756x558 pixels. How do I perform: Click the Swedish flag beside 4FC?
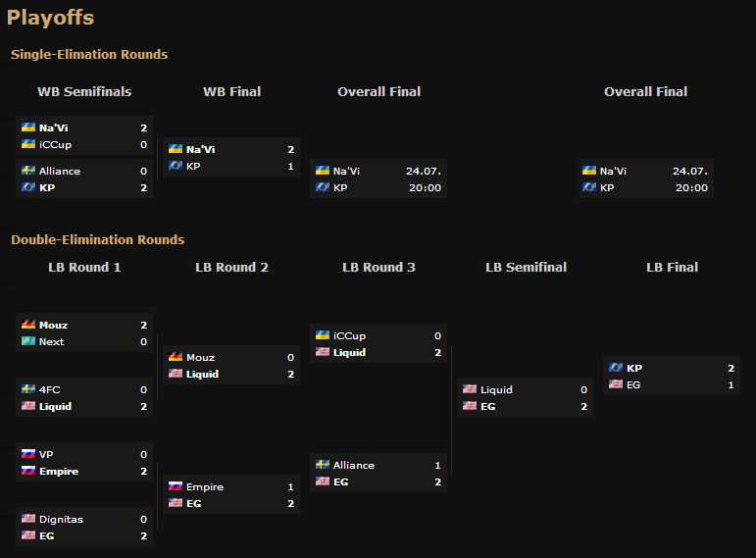click(x=27, y=389)
